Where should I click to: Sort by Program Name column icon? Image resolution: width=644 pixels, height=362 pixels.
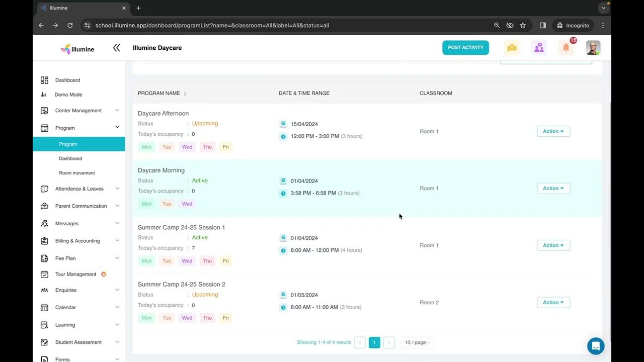click(185, 94)
